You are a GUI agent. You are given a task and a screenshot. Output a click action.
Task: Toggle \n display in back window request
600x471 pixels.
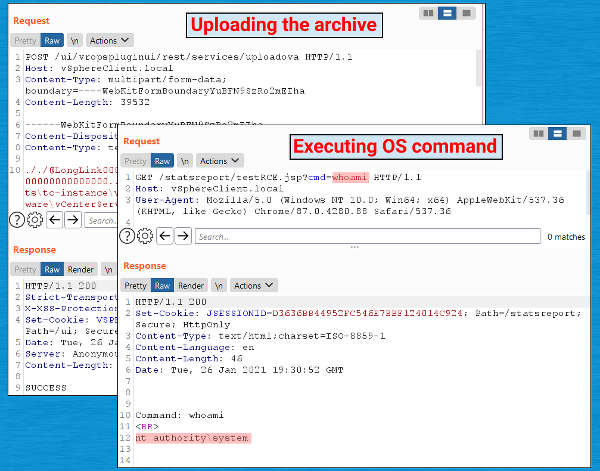(x=75, y=41)
